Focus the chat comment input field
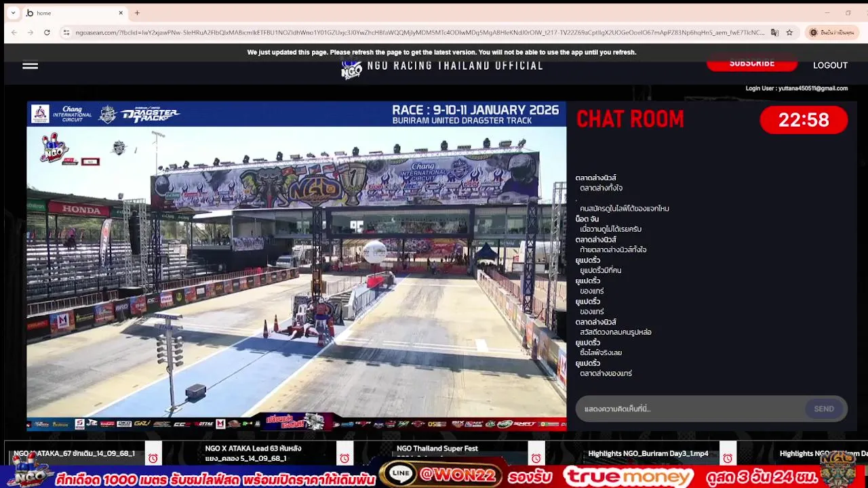This screenshot has width=868, height=488. tap(690, 409)
